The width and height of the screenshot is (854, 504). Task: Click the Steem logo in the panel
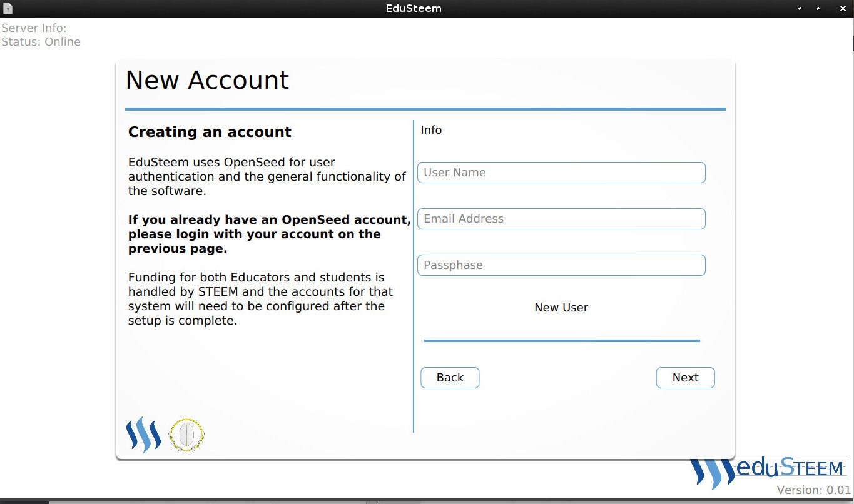143,435
